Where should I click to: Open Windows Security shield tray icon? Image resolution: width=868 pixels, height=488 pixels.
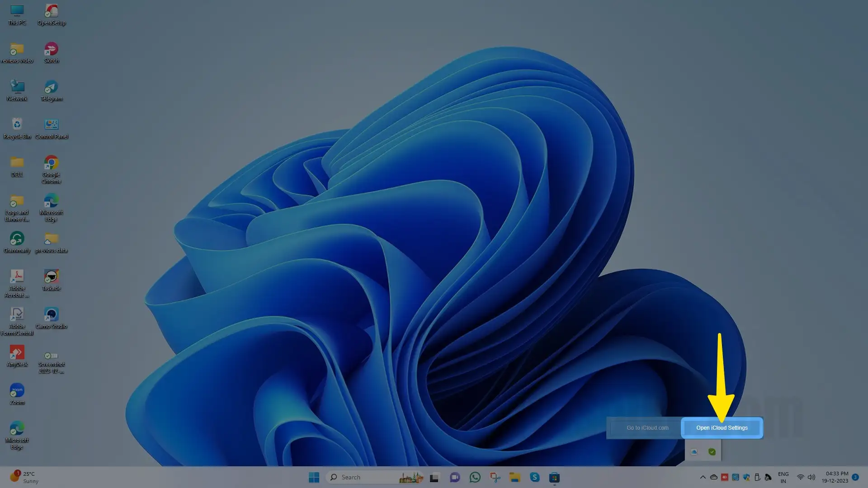pos(746,477)
